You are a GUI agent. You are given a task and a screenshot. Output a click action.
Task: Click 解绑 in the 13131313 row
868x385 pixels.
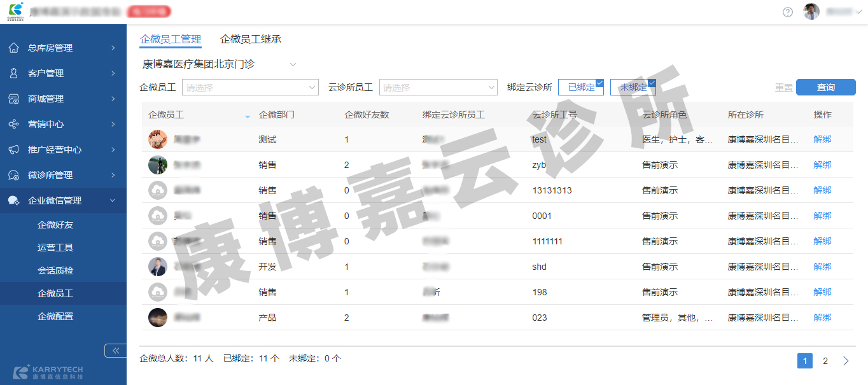point(822,190)
